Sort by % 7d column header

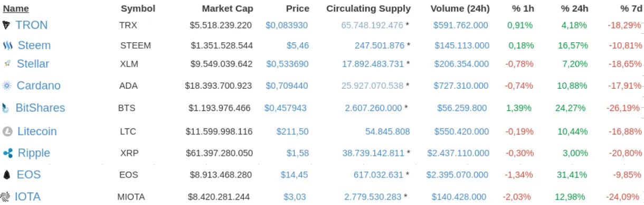coord(631,8)
